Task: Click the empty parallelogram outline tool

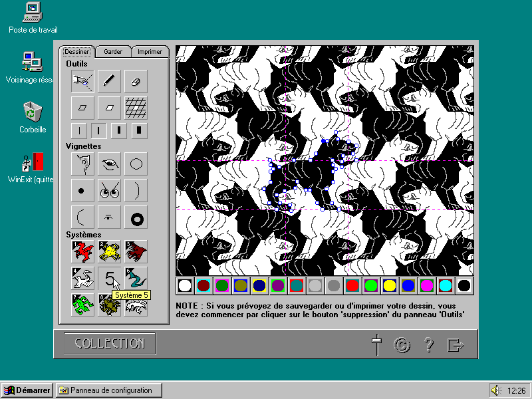Action: (x=82, y=108)
